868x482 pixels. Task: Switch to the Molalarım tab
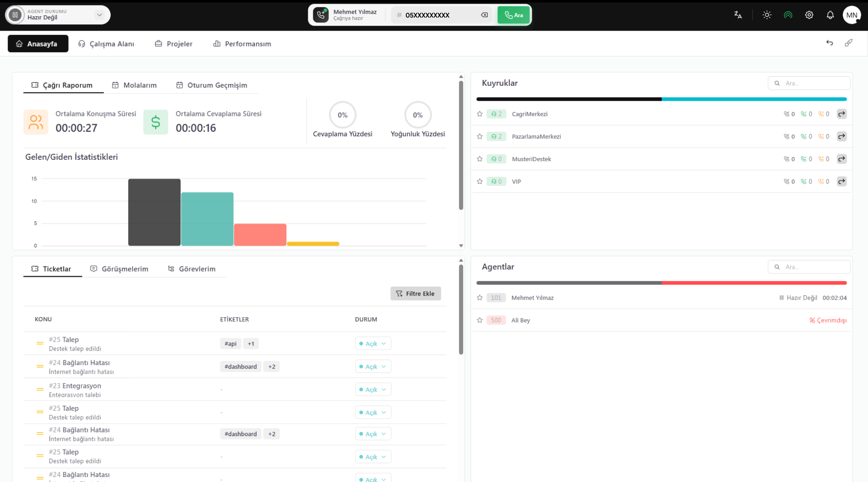[134, 85]
